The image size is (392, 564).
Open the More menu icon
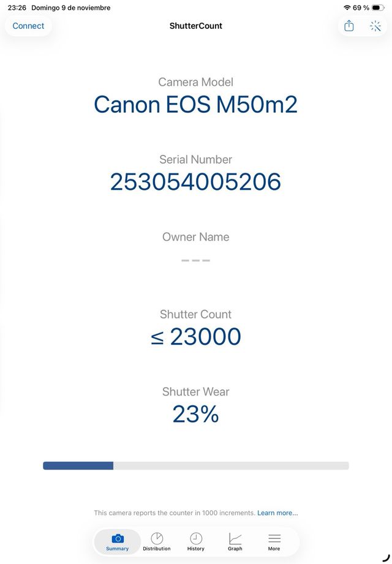(274, 538)
